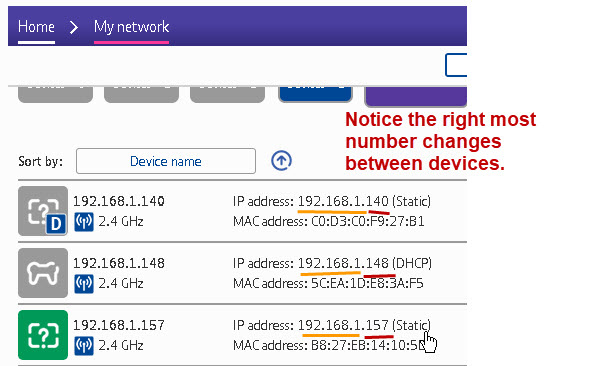
Task: Click the wireless signal icon under 192.168.1.140
Action: pos(84,222)
